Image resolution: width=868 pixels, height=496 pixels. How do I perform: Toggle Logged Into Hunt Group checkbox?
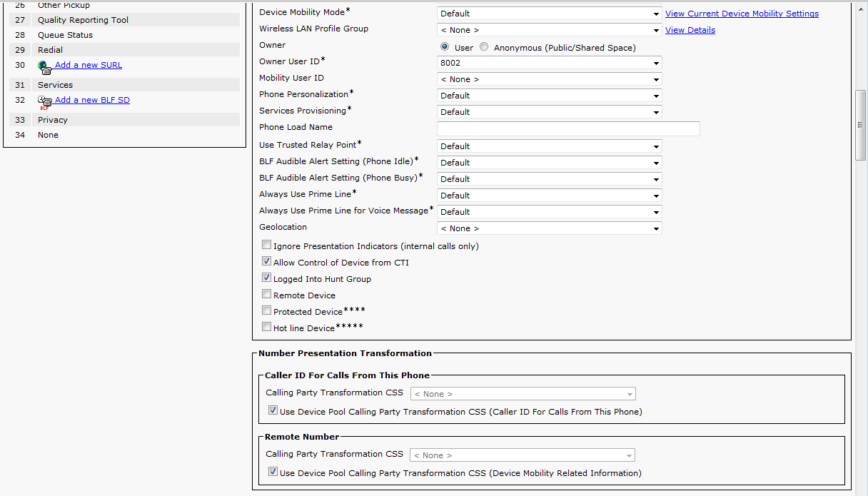click(x=267, y=278)
